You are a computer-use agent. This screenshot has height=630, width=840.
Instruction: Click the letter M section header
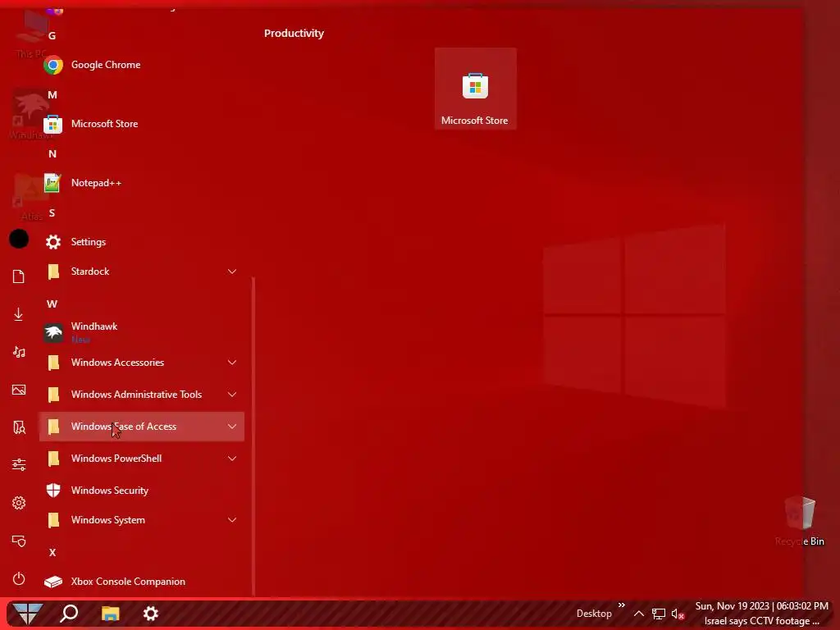pyautogui.click(x=52, y=95)
